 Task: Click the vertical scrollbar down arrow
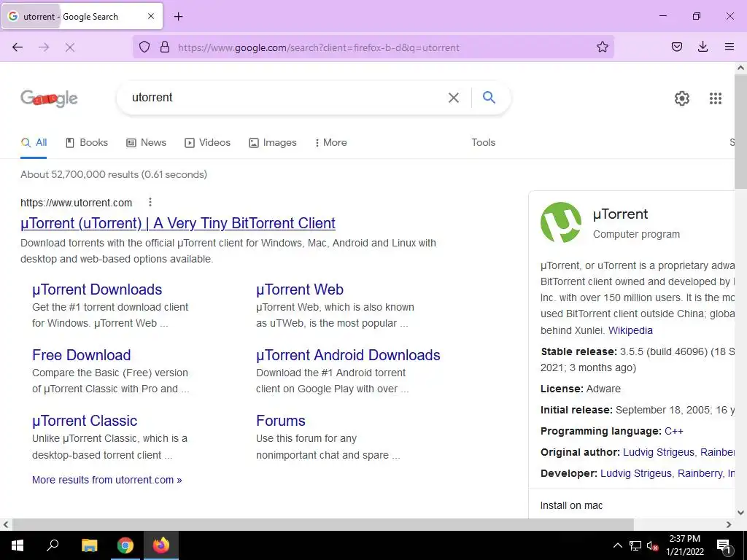tap(741, 513)
